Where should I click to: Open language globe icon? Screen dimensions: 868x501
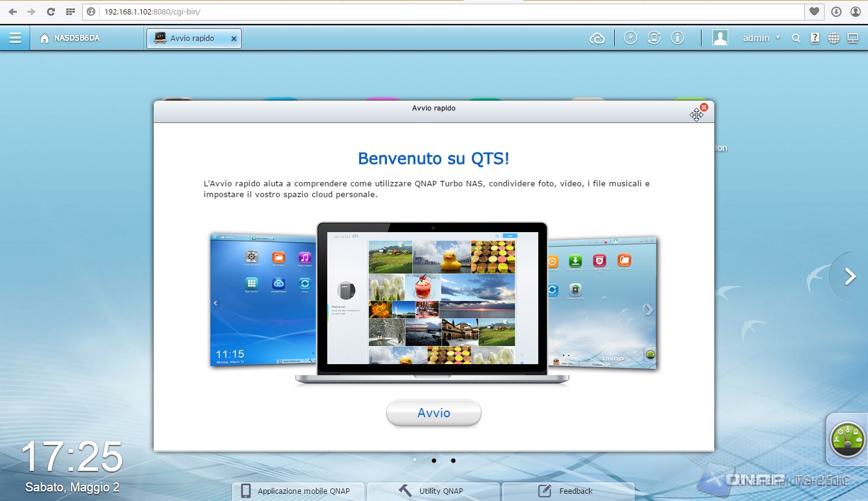click(x=834, y=39)
